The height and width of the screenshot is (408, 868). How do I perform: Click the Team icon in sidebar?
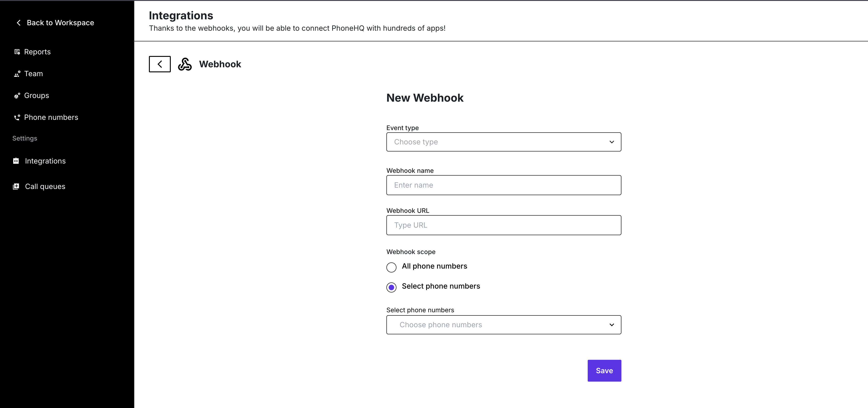[x=17, y=74]
